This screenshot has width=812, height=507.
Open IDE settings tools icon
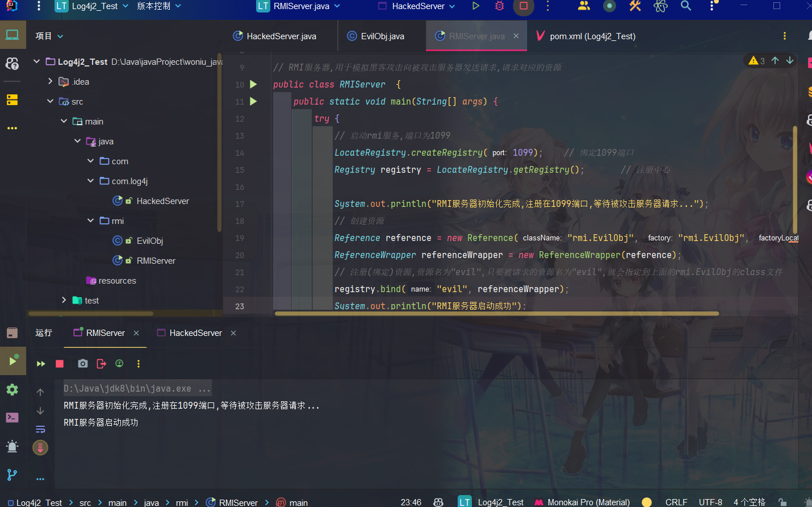coord(635,6)
